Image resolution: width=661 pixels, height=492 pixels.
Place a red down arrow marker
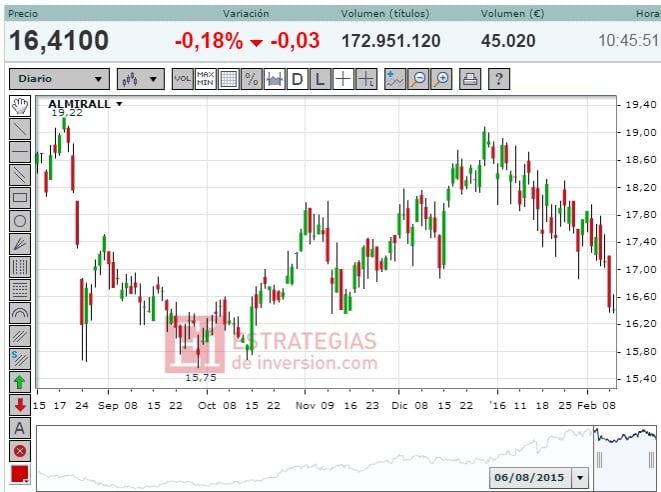[20, 405]
